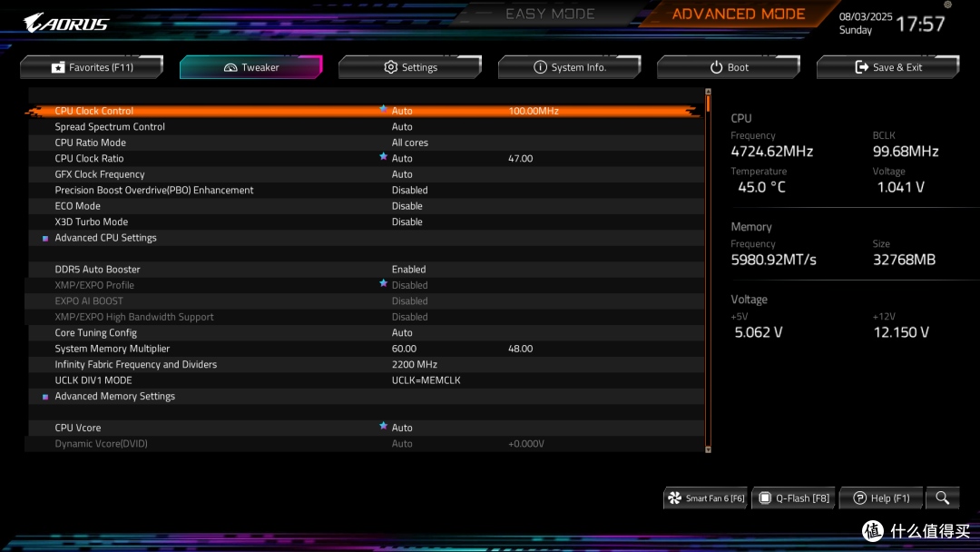Switch to Easy Mode
This screenshot has width=980, height=552.
tap(550, 14)
